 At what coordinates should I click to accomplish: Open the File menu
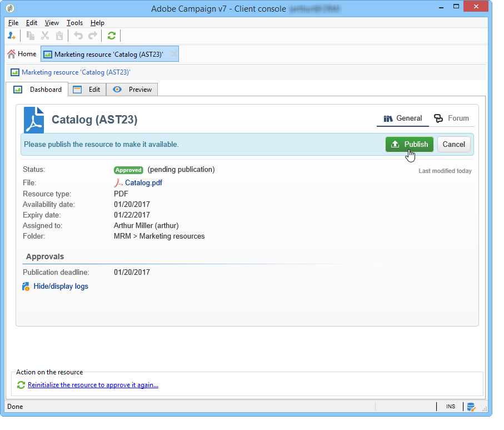coord(13,23)
